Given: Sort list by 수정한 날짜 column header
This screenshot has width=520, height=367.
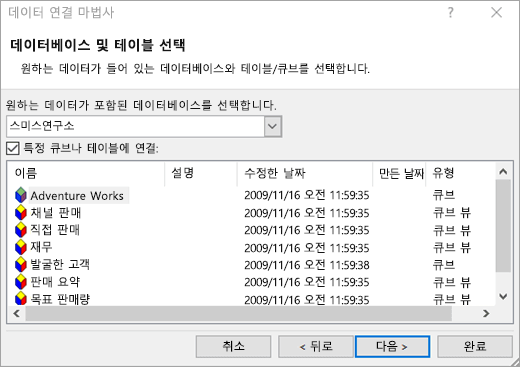Looking at the screenshot, I should coord(305,173).
